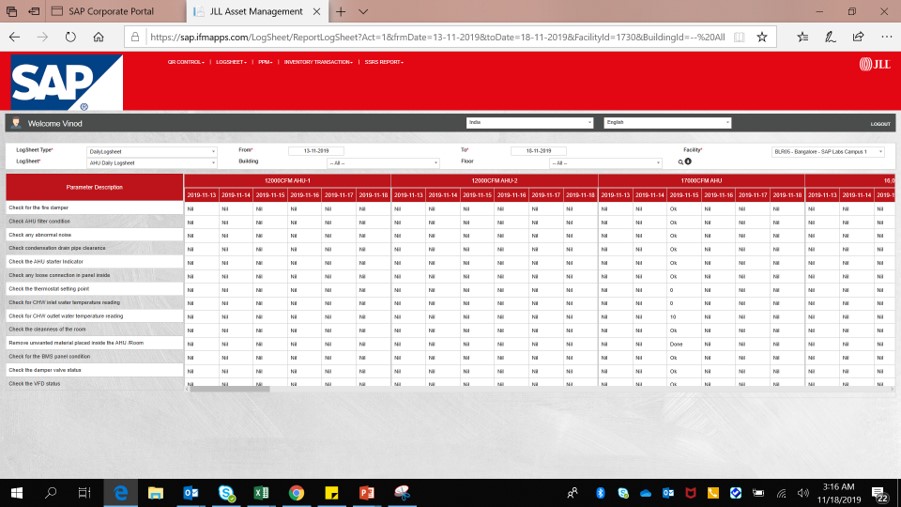This screenshot has width=901, height=507.
Task: Open a new tab with plus icon
Action: (x=341, y=11)
